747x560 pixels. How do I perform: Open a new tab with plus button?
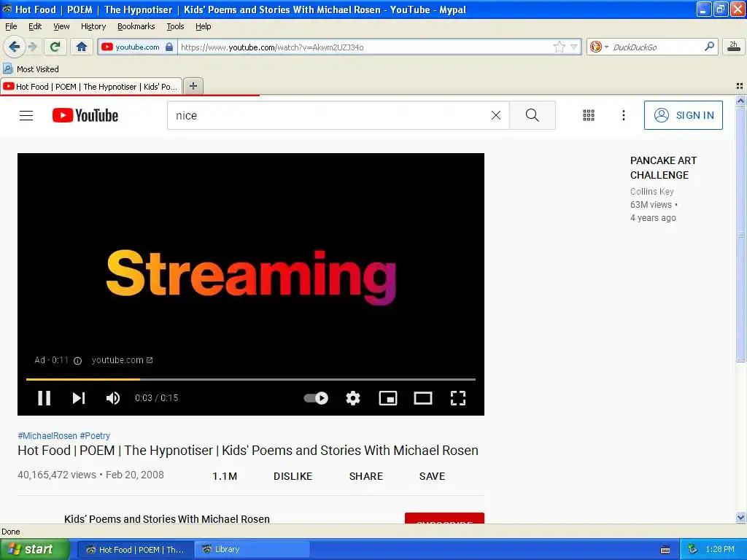coord(193,86)
